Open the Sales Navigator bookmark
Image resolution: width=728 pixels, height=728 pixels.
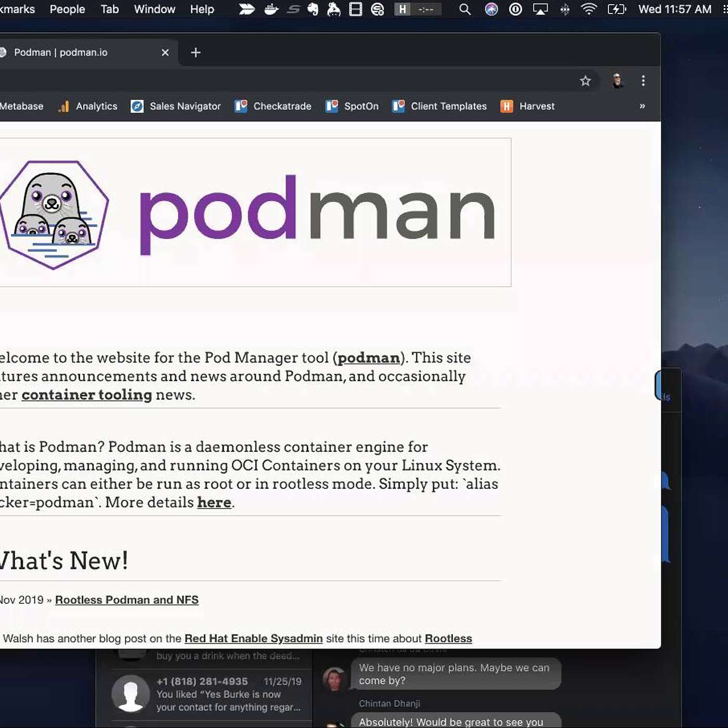click(x=176, y=106)
